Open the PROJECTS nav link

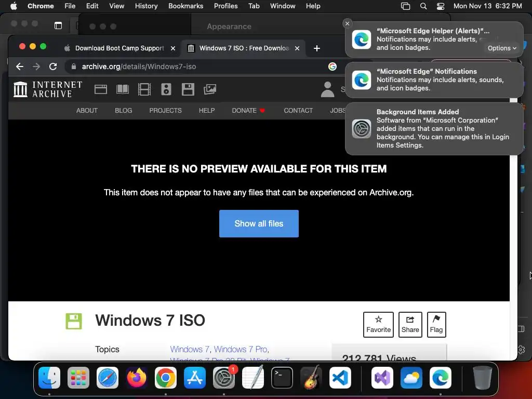(x=166, y=111)
